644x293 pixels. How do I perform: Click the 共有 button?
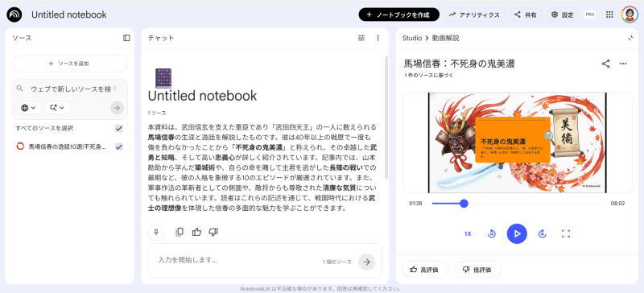point(526,14)
